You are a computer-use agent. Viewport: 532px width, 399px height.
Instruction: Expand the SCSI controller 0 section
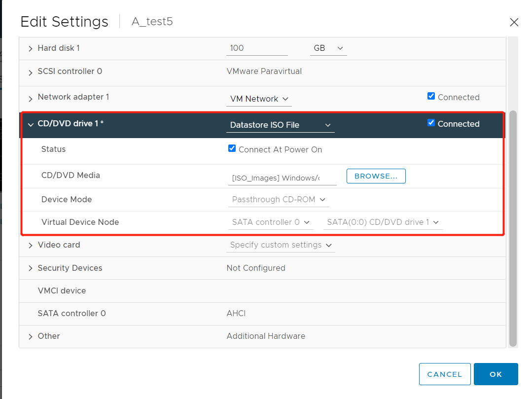[30, 71]
